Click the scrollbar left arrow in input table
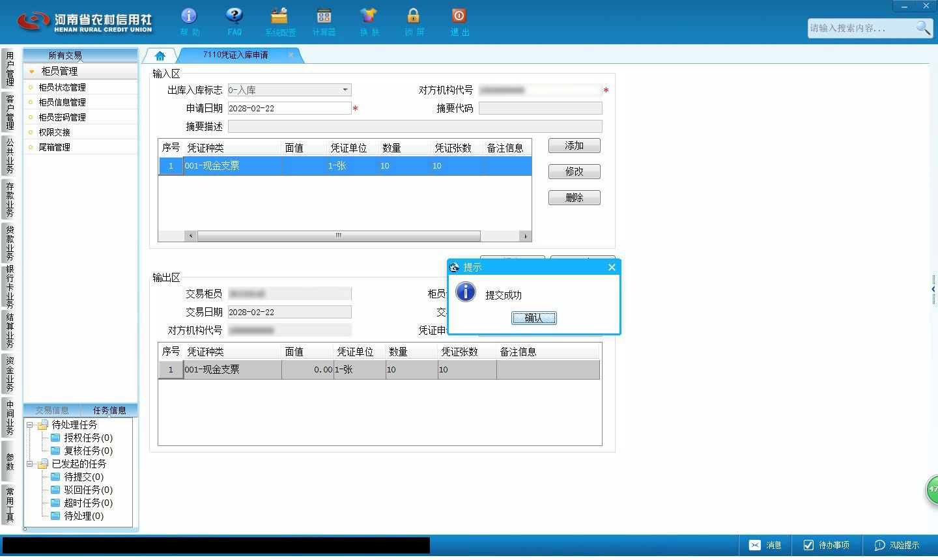 [190, 236]
